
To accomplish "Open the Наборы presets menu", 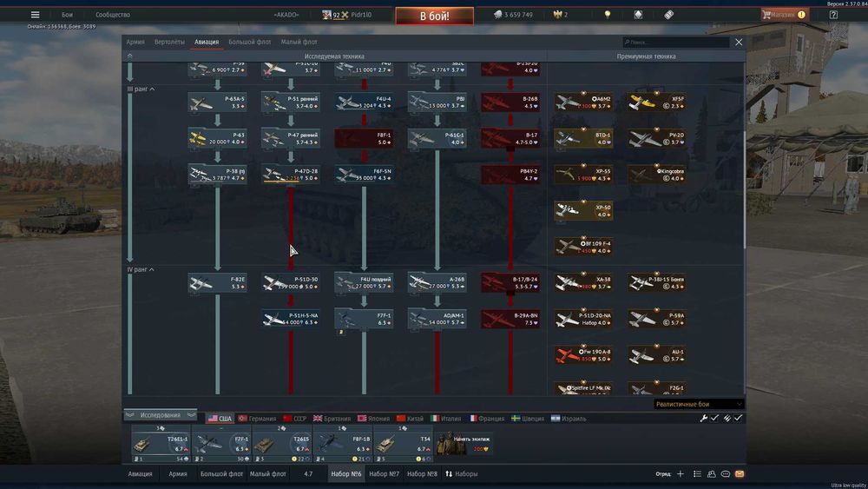I will 462,474.
